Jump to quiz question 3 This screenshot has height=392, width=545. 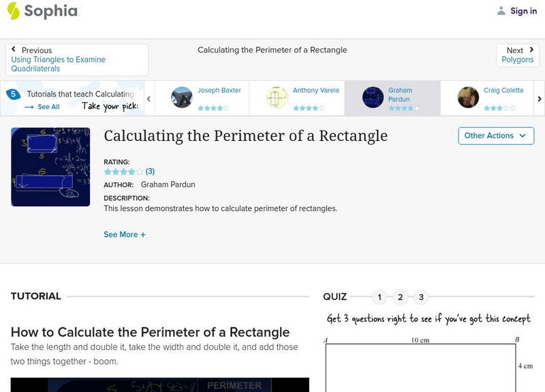(422, 297)
